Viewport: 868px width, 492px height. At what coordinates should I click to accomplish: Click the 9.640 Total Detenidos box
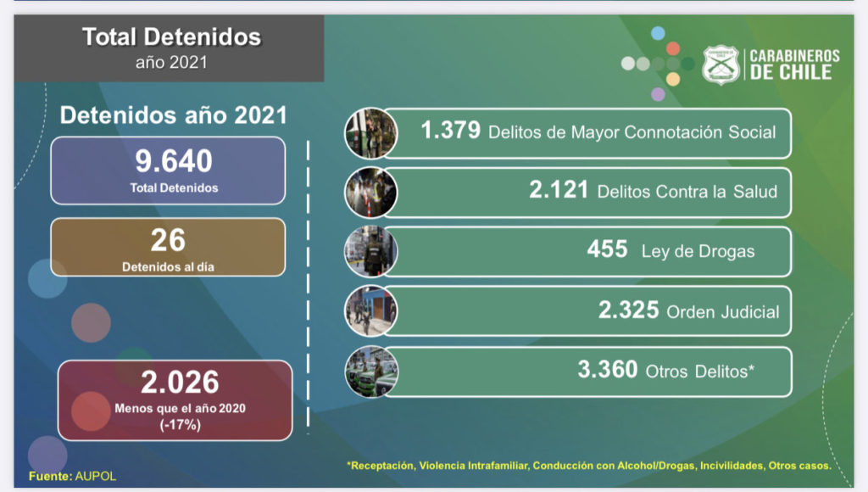(x=168, y=171)
